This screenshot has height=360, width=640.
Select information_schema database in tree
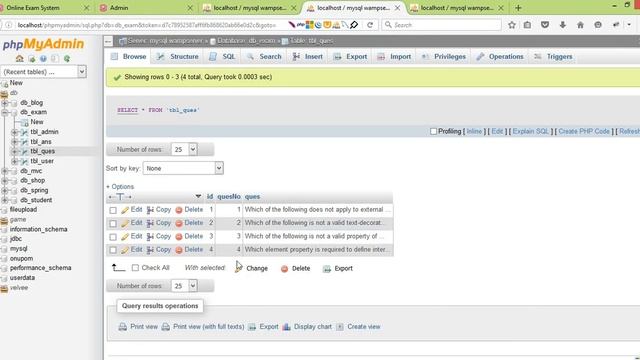click(38, 229)
